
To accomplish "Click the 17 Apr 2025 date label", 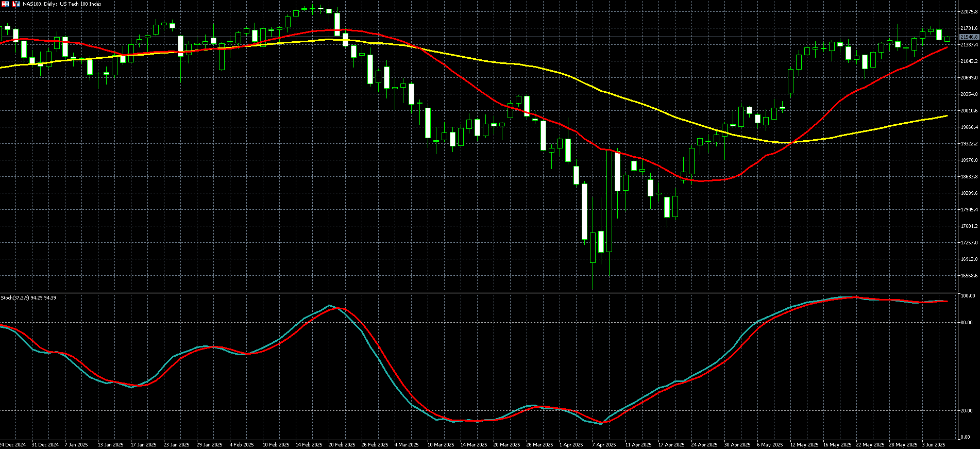I will 671,444.
